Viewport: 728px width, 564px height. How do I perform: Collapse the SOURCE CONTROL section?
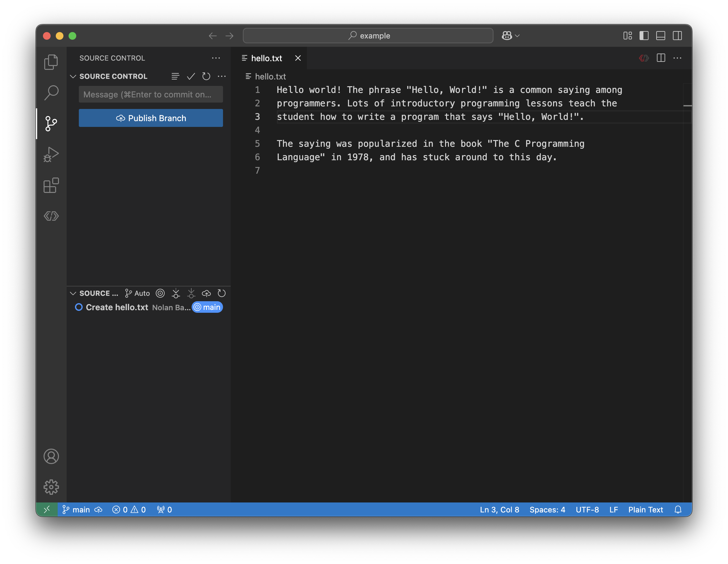pos(73,76)
